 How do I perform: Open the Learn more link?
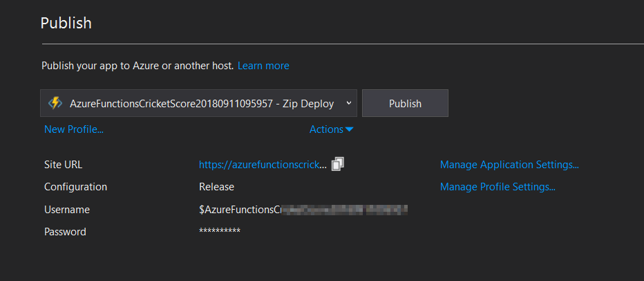pyautogui.click(x=263, y=66)
